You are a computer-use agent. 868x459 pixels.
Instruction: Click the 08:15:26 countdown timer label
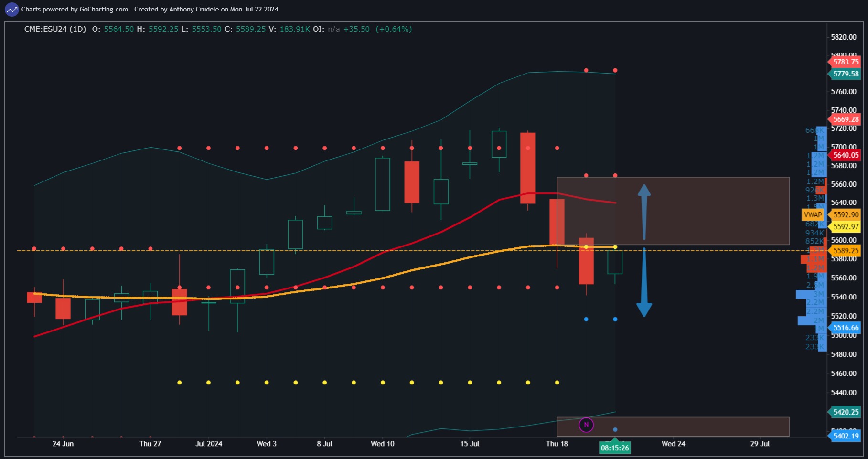click(x=615, y=448)
